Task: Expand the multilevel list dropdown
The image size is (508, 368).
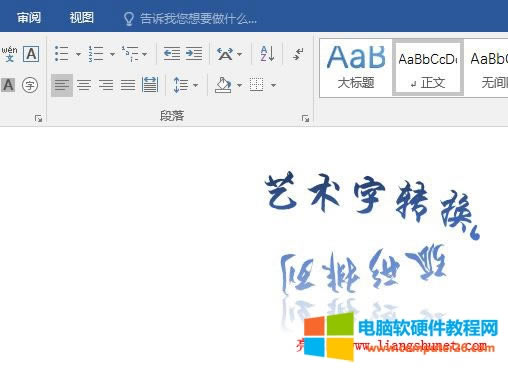Action: [x=145, y=54]
